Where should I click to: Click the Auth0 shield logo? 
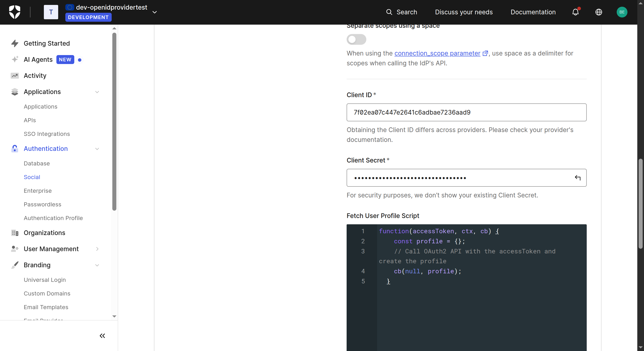click(x=15, y=12)
